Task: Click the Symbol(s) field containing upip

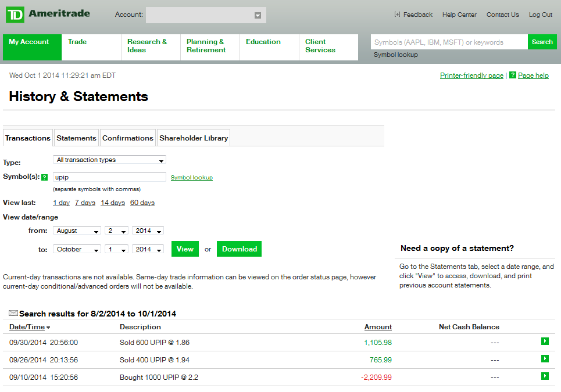Action: (x=109, y=177)
